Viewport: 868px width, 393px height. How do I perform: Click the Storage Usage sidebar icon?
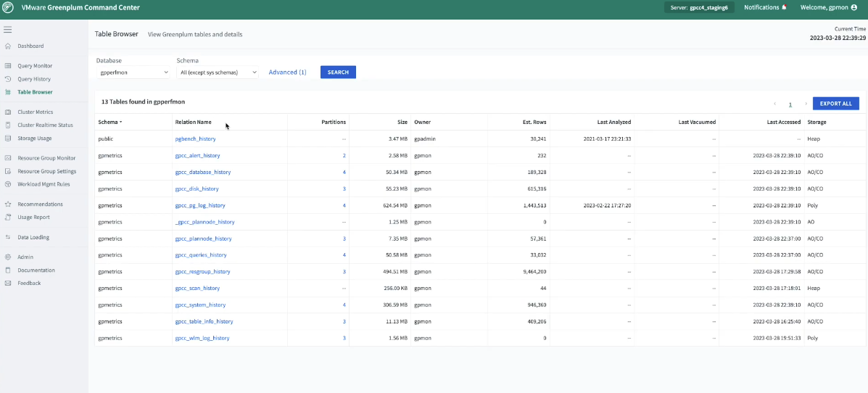(x=8, y=138)
